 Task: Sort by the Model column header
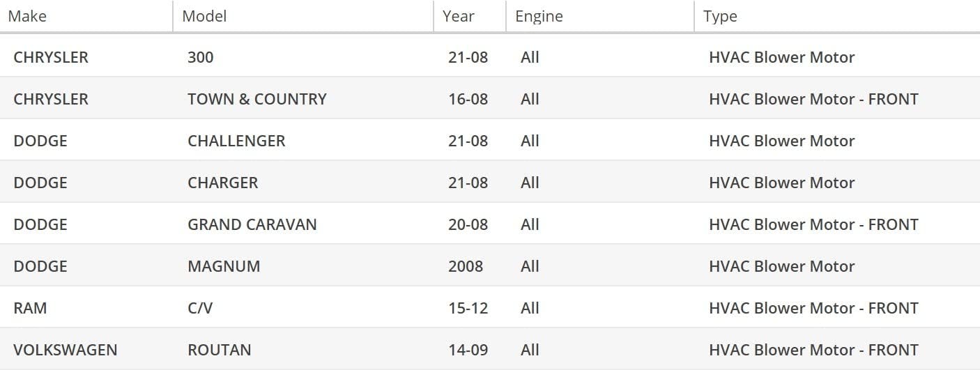(204, 16)
